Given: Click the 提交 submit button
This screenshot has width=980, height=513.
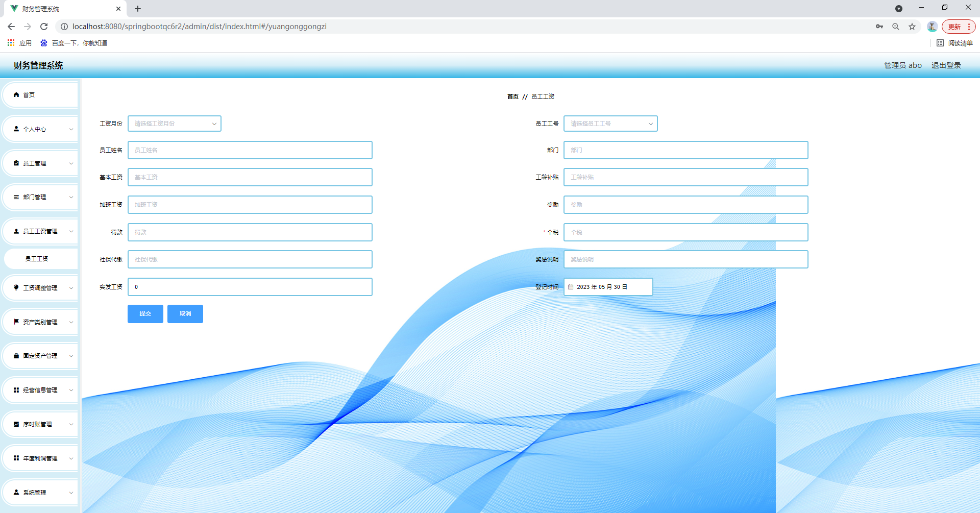Looking at the screenshot, I should tap(145, 314).
